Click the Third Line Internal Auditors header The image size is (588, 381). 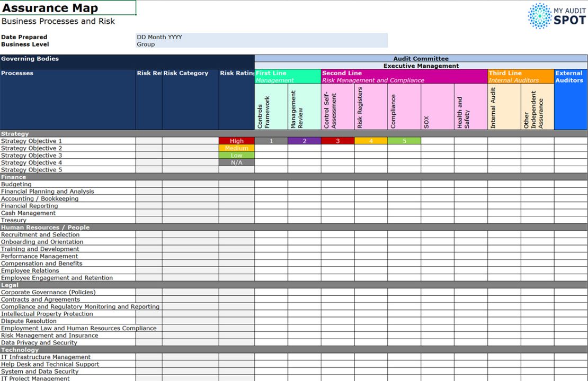click(520, 77)
